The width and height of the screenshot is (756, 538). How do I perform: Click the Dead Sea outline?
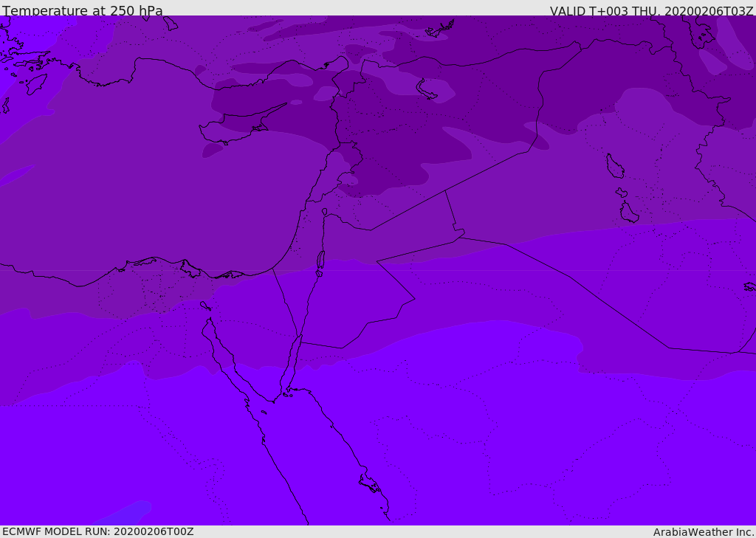pos(320,261)
